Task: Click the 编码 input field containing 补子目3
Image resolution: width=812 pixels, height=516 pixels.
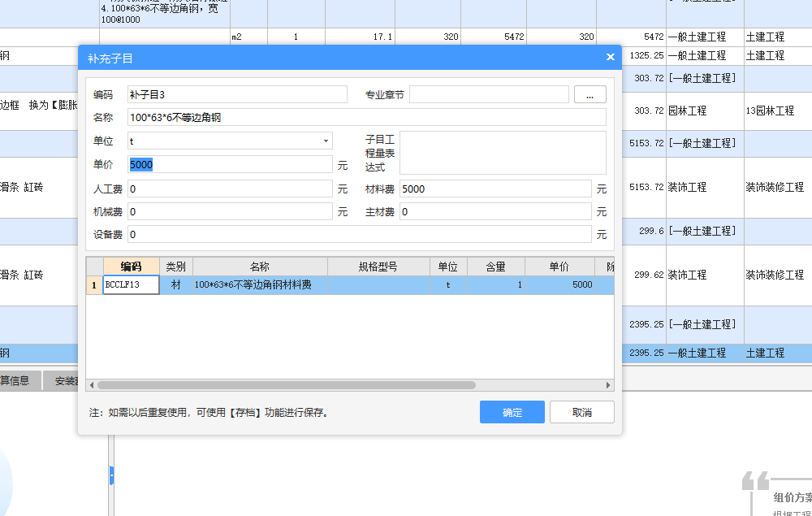Action: (x=237, y=94)
